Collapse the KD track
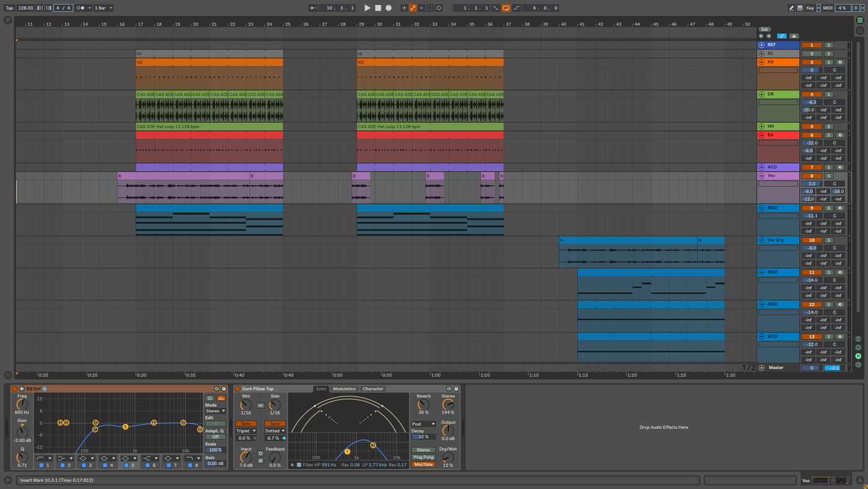The width and height of the screenshot is (868, 489). [762, 63]
